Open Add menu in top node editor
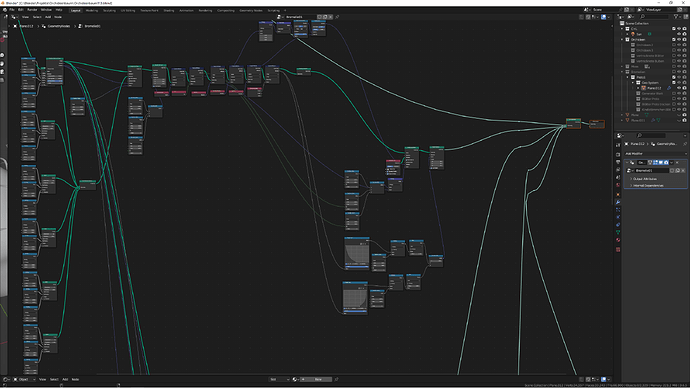 click(x=48, y=17)
